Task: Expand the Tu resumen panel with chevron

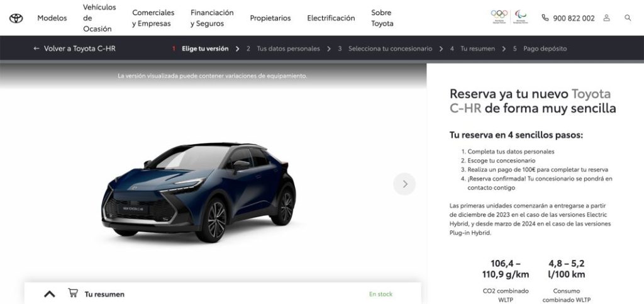Action: pyautogui.click(x=50, y=294)
